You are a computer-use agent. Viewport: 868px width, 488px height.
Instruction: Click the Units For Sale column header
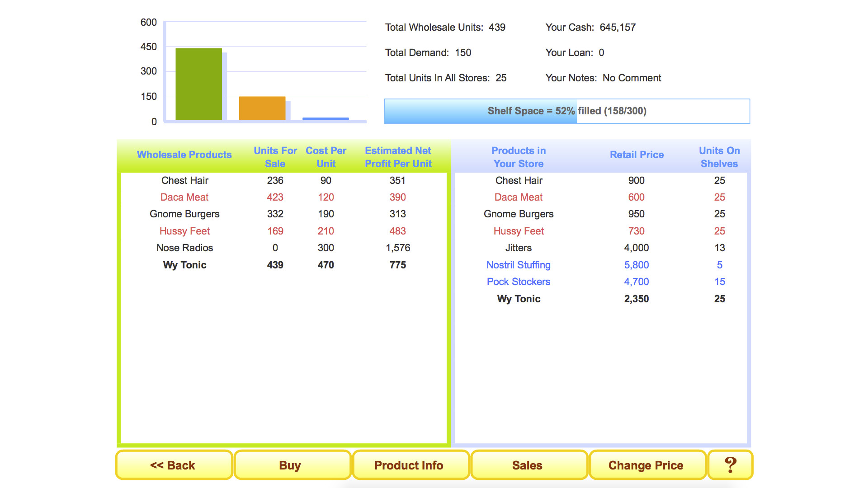pos(275,157)
